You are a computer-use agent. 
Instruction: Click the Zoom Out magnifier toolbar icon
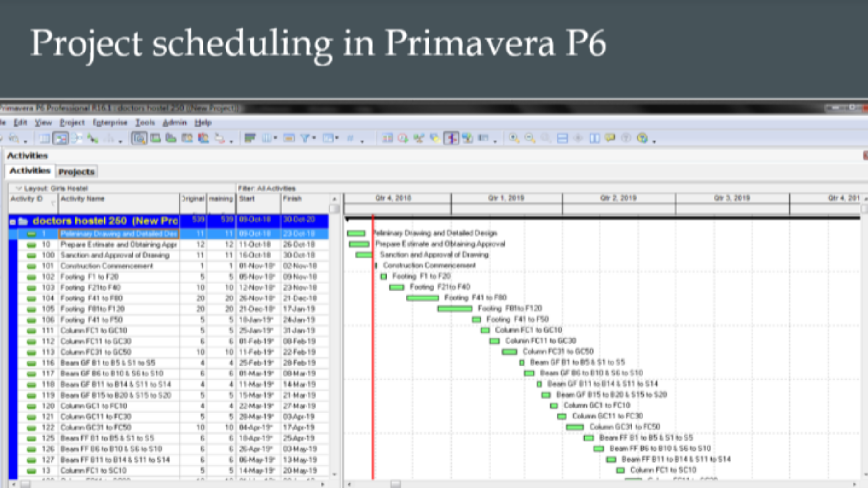click(x=530, y=138)
